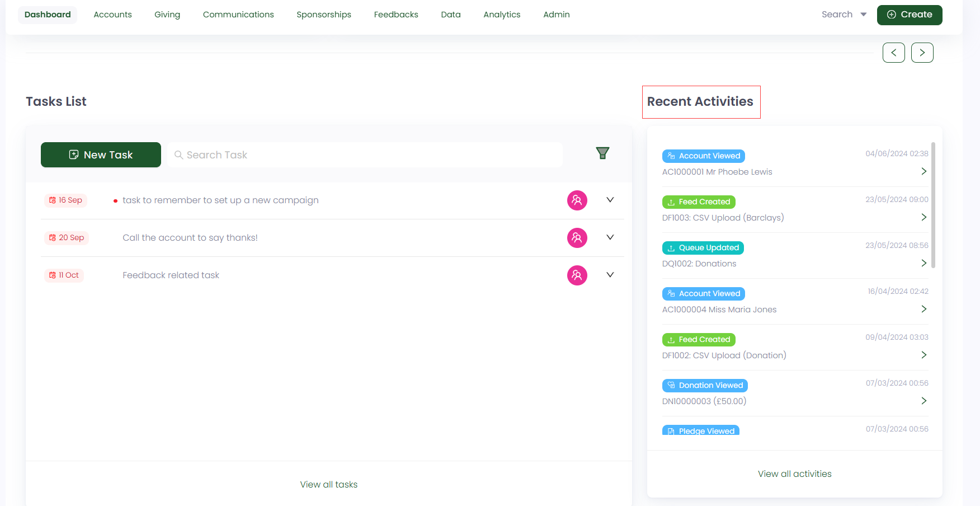The height and width of the screenshot is (506, 980).
Task: Go to Accounts menu
Action: pos(112,15)
